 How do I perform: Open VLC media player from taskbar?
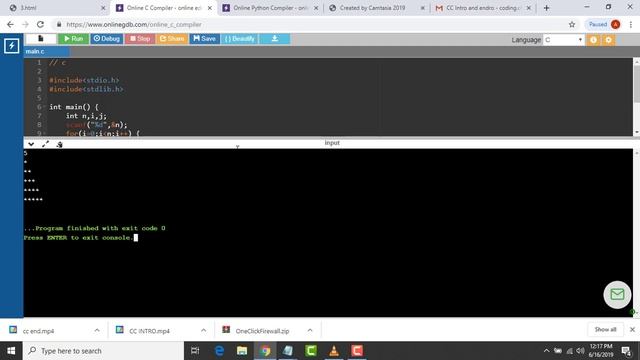pos(334,351)
